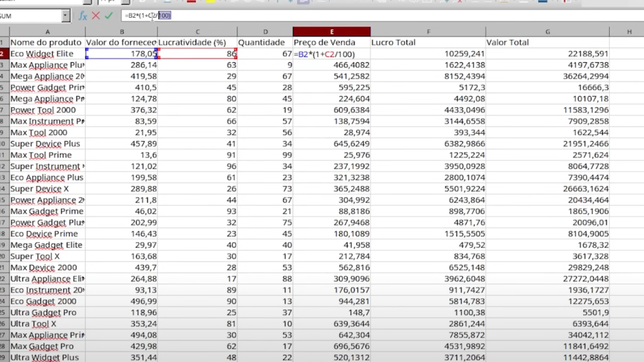Click the Name Box showing SUM
This screenshot has height=362, width=644.
pos(30,16)
